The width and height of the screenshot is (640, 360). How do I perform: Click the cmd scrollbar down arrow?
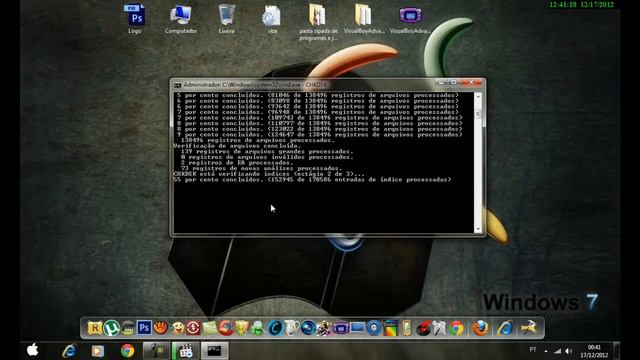(478, 229)
